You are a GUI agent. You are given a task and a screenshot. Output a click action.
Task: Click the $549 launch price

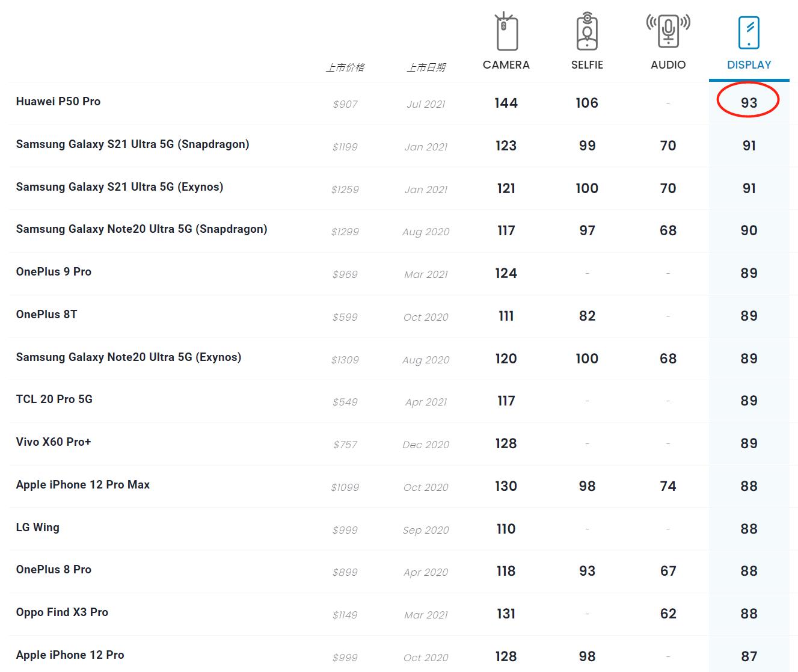345,402
